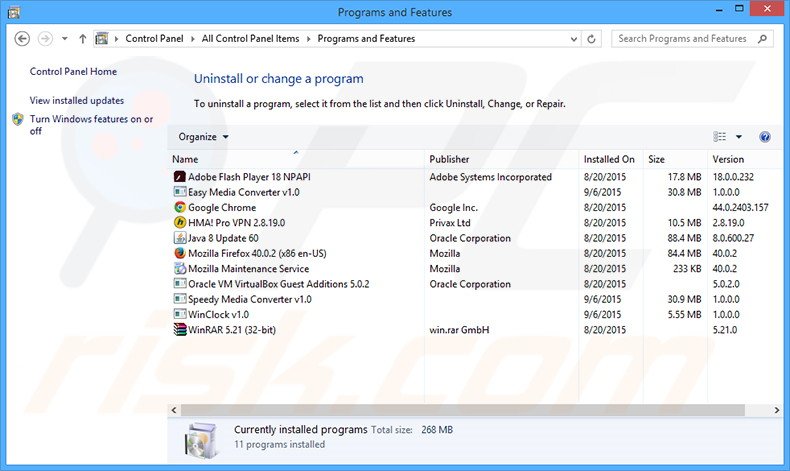Click the win.rar GmbH publisher cell
Image resolution: width=790 pixels, height=471 pixels.
(459, 330)
